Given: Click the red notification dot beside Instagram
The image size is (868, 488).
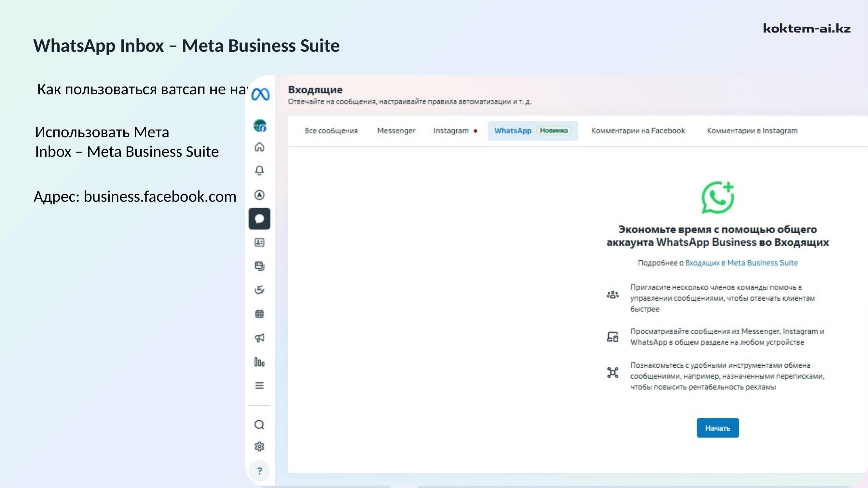Looking at the screenshot, I should click(x=475, y=131).
